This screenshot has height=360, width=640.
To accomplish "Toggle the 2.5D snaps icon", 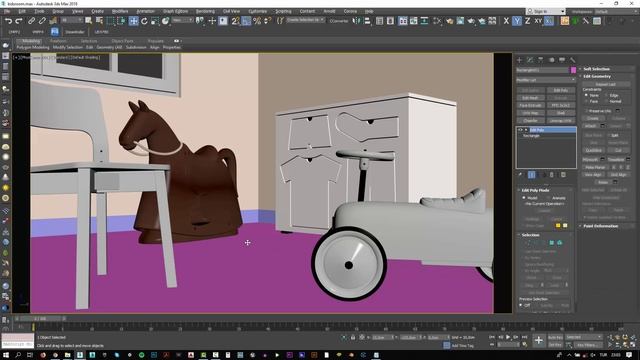I will point(236,21).
